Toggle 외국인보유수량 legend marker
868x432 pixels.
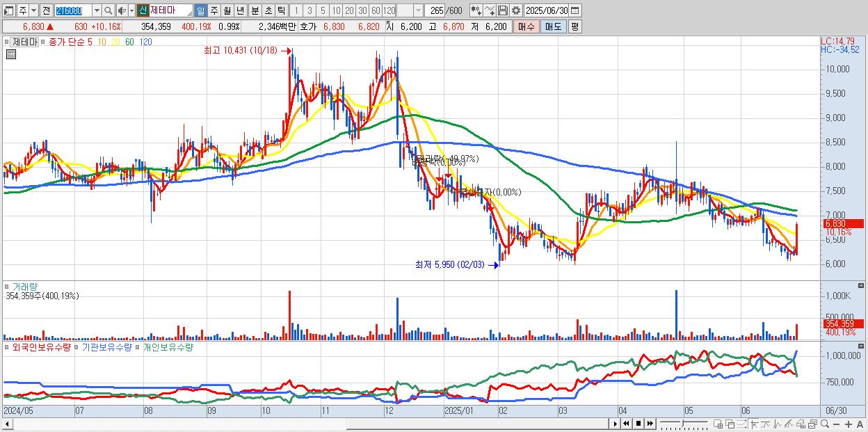(x=8, y=346)
